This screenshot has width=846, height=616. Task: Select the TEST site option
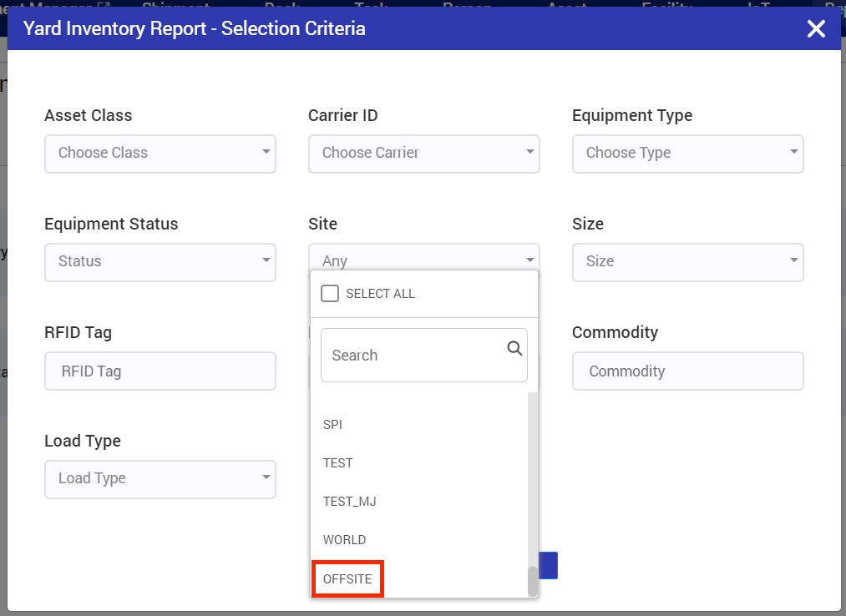tap(337, 462)
